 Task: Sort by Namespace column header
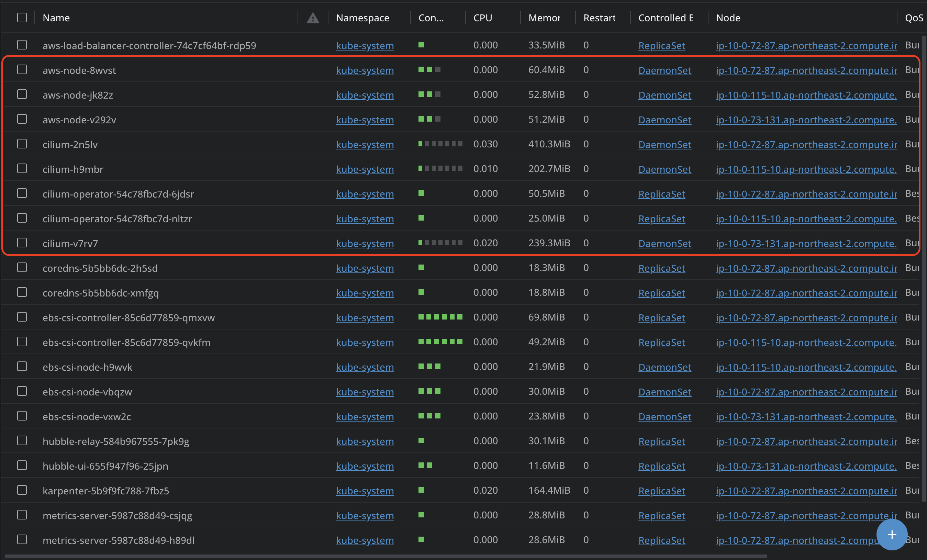click(362, 18)
